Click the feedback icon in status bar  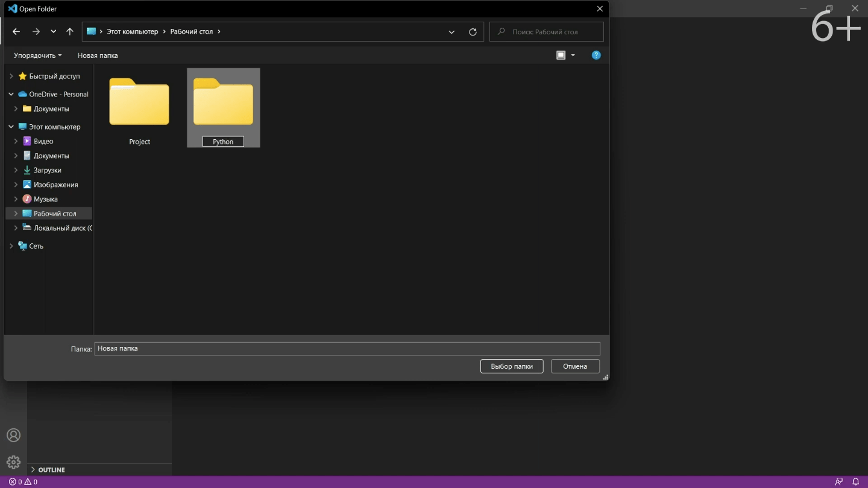click(x=838, y=482)
